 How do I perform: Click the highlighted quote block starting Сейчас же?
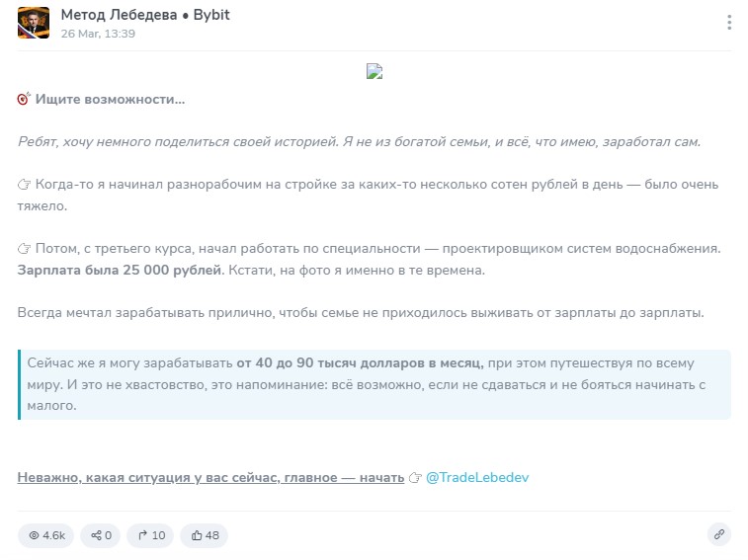pos(374,383)
